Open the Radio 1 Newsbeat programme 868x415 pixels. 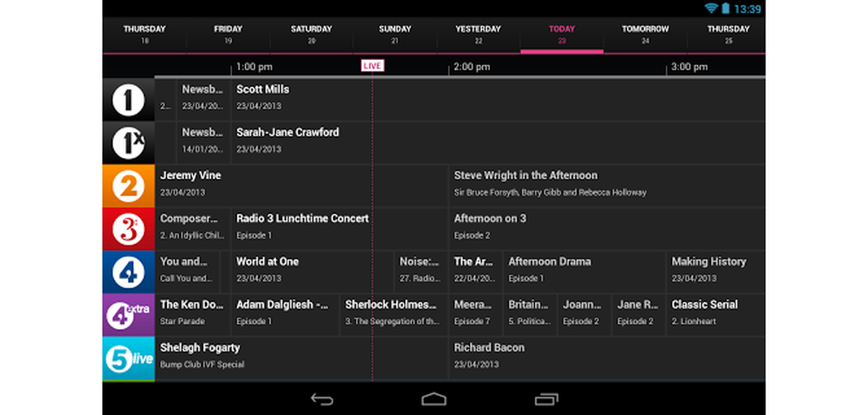point(203,100)
